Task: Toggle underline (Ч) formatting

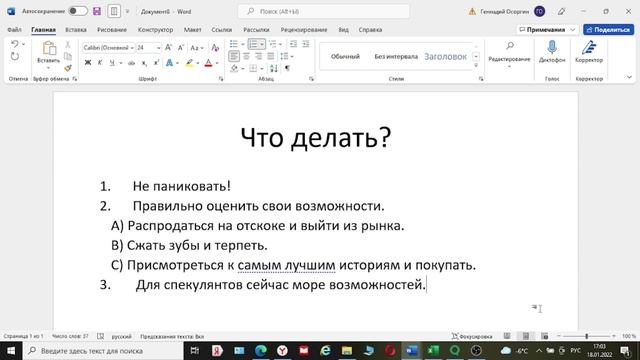Action: coord(111,62)
